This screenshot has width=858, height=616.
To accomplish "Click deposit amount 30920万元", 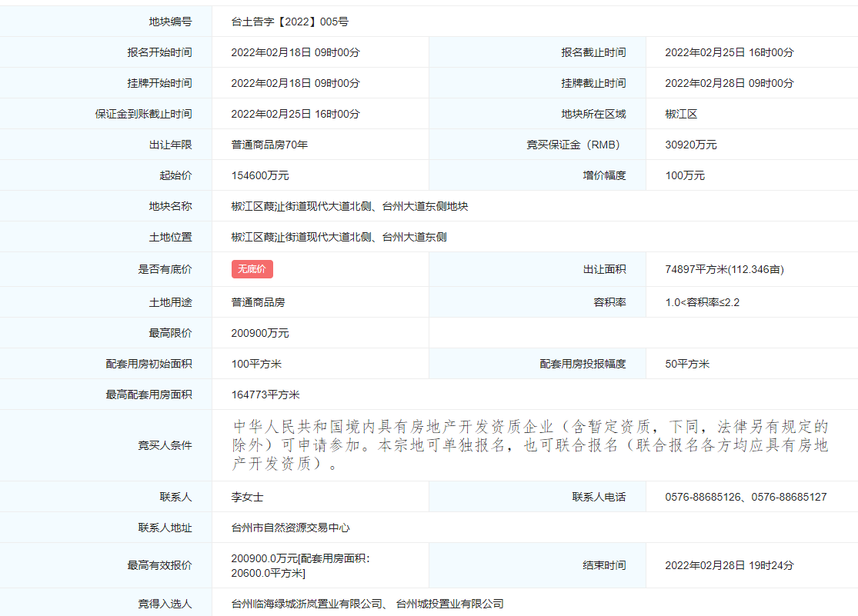I will click(691, 145).
